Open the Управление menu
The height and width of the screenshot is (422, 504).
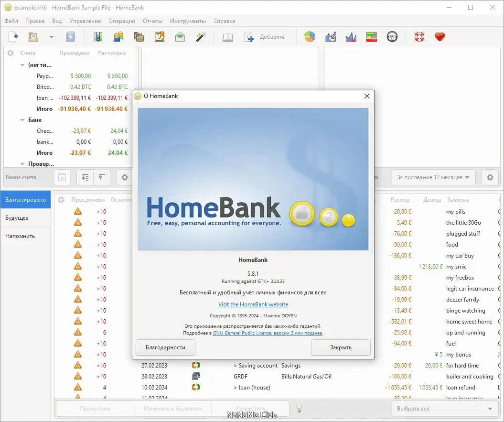(85, 21)
